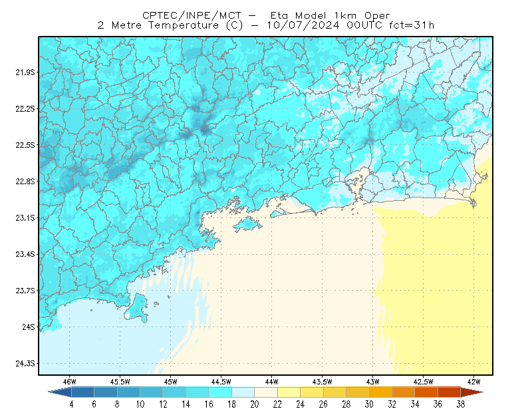This screenshot has width=532, height=411.
Task: Select the legend value '14'
Action: pyautogui.click(x=186, y=404)
